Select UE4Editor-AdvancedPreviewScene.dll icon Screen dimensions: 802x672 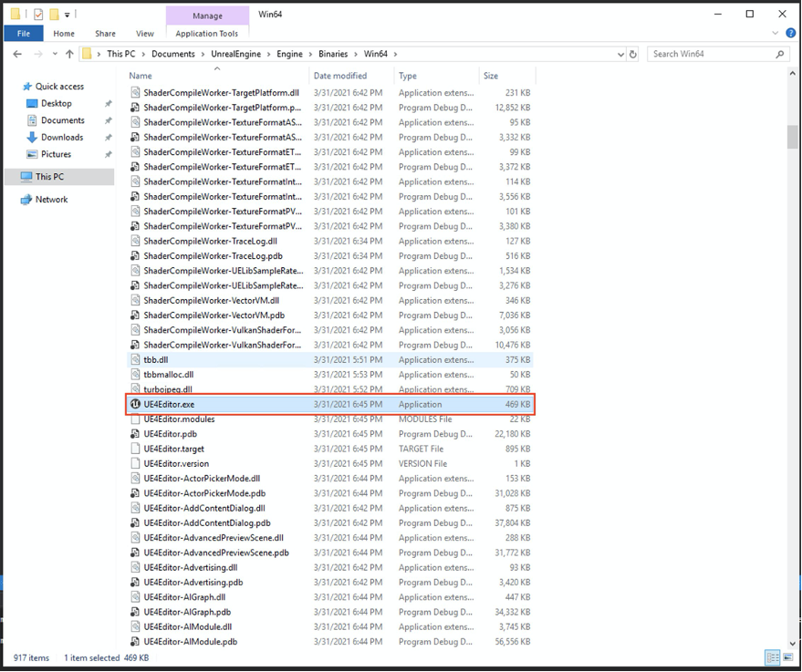(x=135, y=538)
